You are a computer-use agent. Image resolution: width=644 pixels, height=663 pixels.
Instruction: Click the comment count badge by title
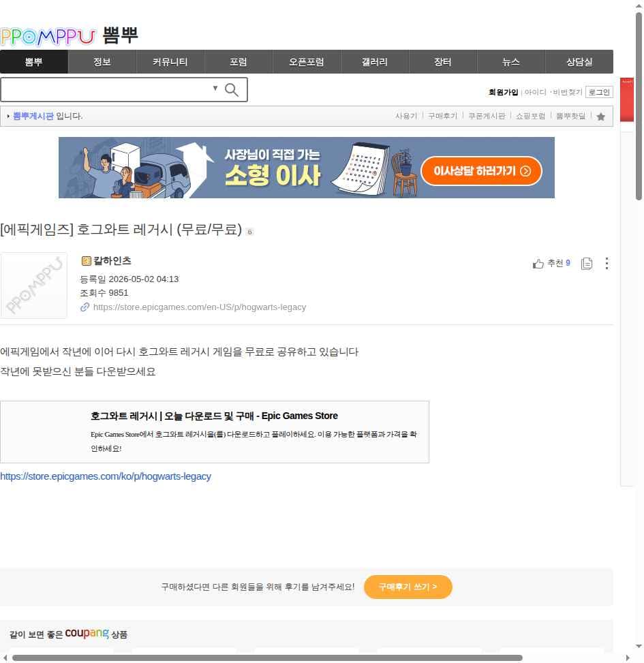point(249,232)
